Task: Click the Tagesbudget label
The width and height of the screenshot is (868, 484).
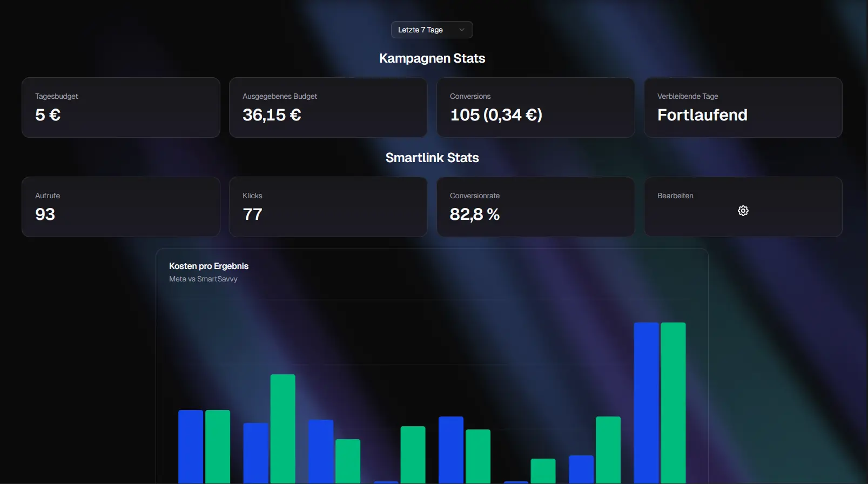Action: [57, 96]
